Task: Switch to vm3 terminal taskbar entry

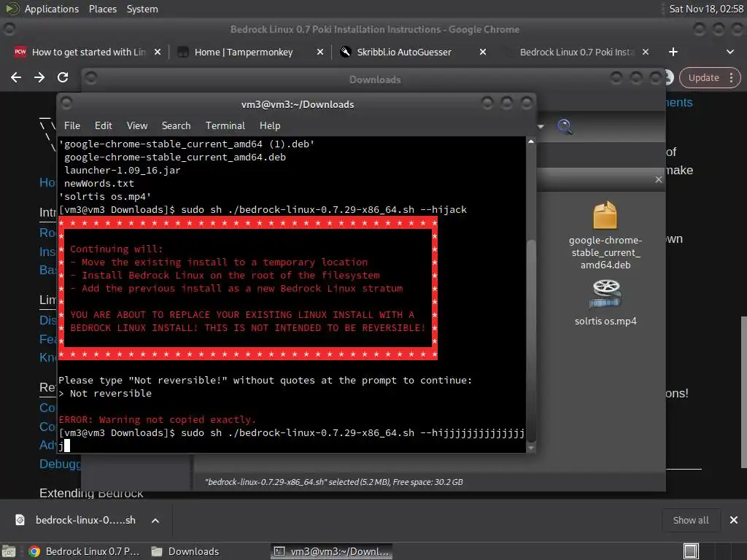Action: click(x=332, y=551)
